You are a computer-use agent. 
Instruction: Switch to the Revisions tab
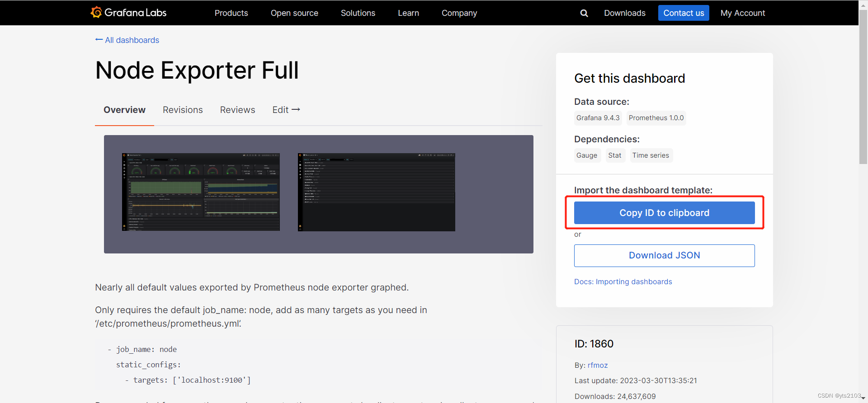(183, 110)
